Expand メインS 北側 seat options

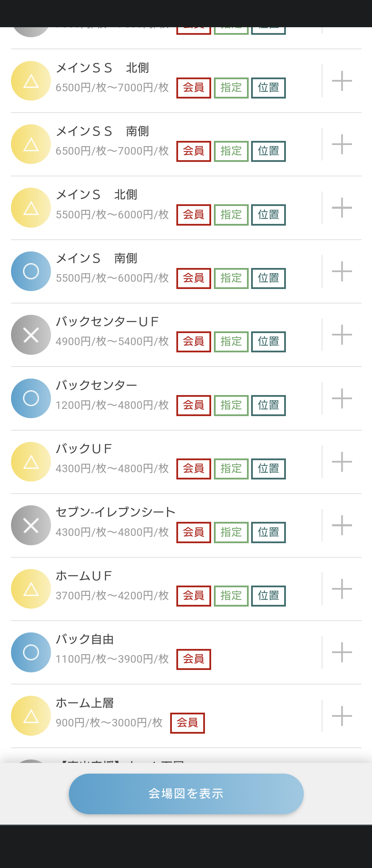(x=342, y=208)
